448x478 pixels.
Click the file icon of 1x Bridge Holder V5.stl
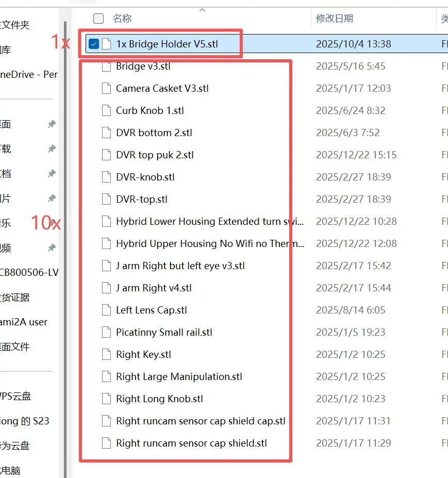click(x=106, y=44)
